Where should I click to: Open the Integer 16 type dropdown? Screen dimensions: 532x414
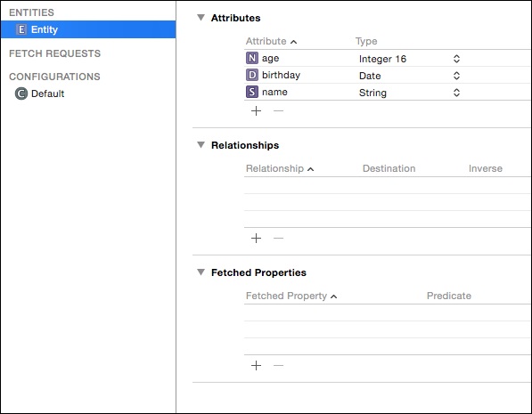456,59
